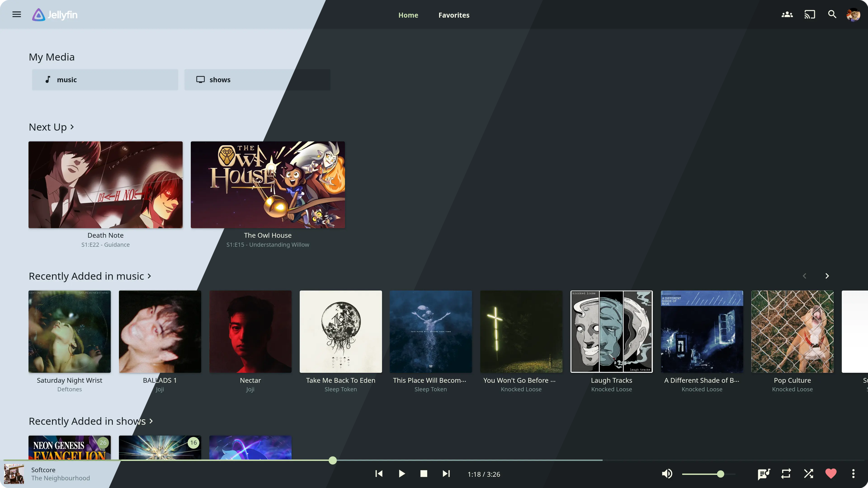Stop playback
Image resolution: width=868 pixels, height=488 pixels.
point(424,474)
